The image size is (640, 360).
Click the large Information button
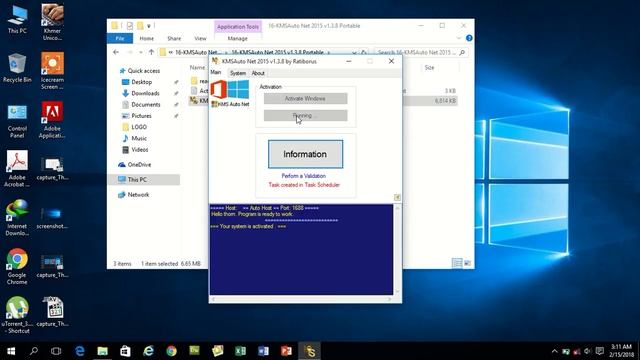[x=305, y=154]
